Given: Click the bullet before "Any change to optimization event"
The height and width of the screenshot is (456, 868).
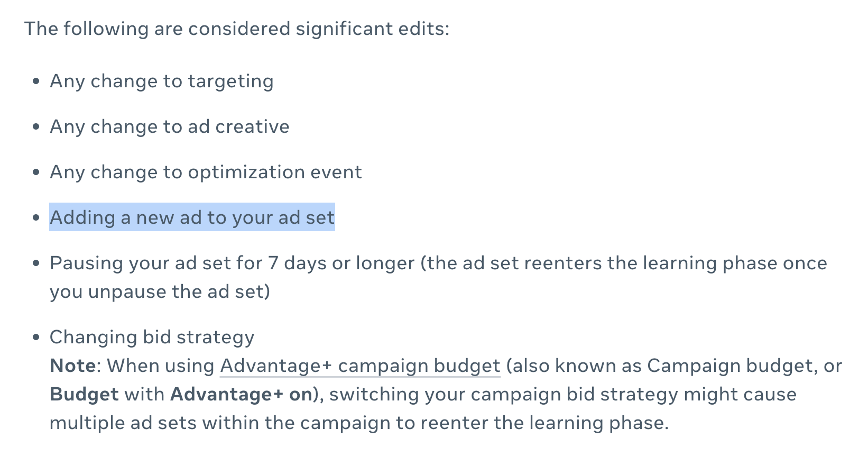Looking at the screenshot, I should coord(36,172).
